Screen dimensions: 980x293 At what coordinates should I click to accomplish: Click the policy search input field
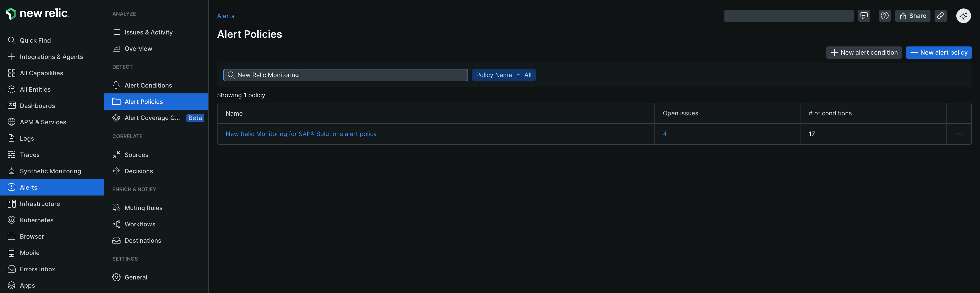(x=345, y=75)
